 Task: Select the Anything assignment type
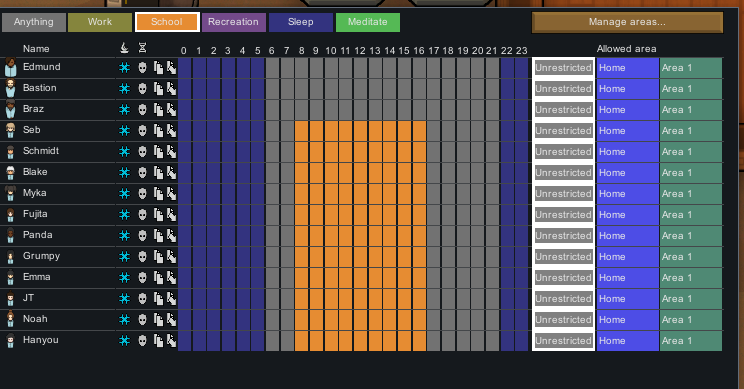34,22
